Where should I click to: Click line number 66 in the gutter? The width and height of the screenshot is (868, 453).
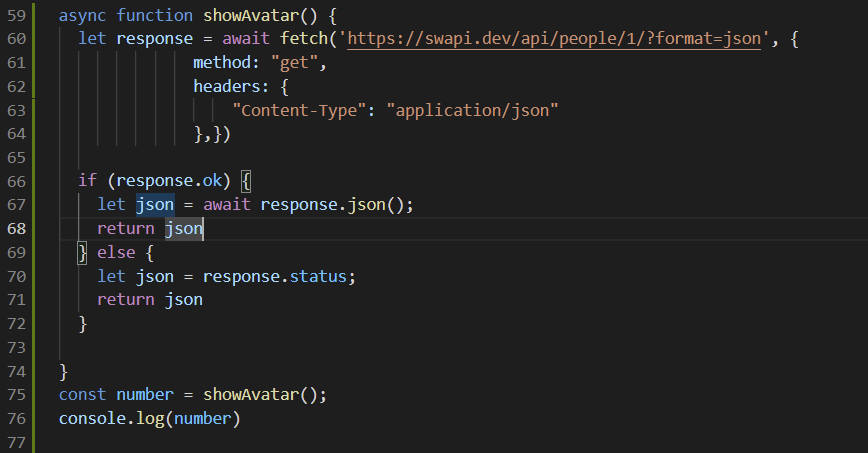coord(17,181)
